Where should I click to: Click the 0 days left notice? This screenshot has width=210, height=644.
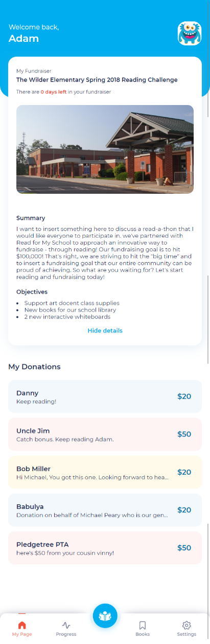click(63, 92)
